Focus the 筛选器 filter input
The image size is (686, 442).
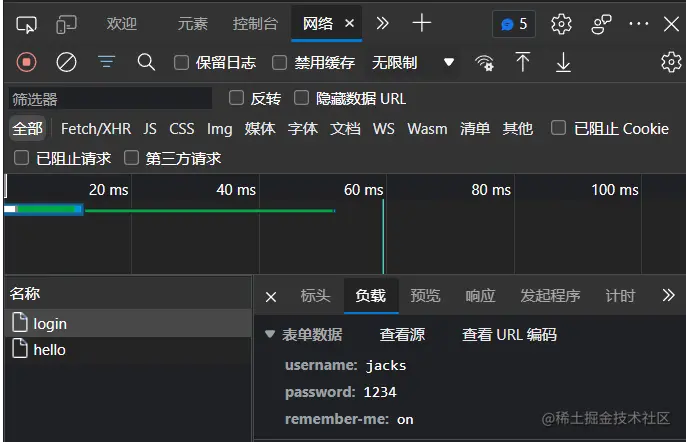[110, 98]
